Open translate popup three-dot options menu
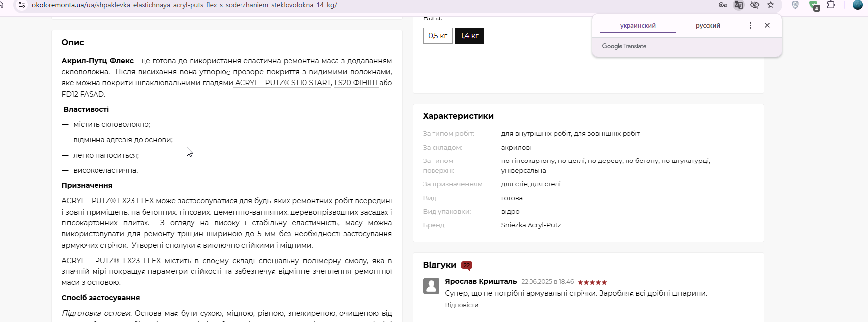This screenshot has width=868, height=322. 750,25
